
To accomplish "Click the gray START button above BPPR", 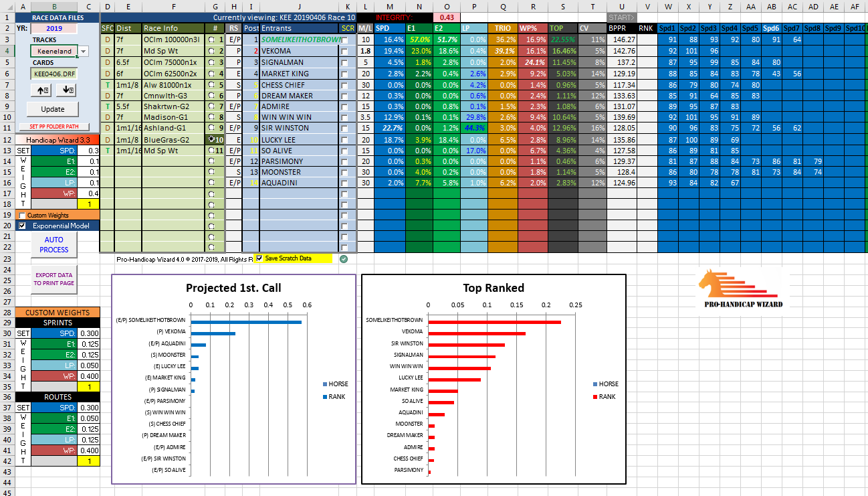I will coord(621,17).
